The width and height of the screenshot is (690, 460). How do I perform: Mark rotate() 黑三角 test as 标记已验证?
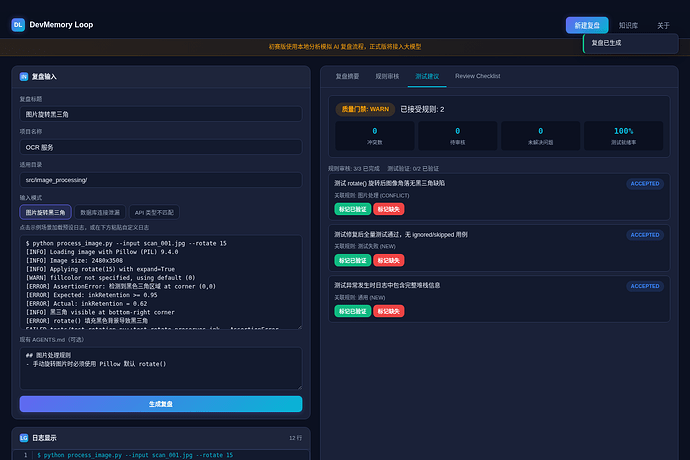[352, 209]
